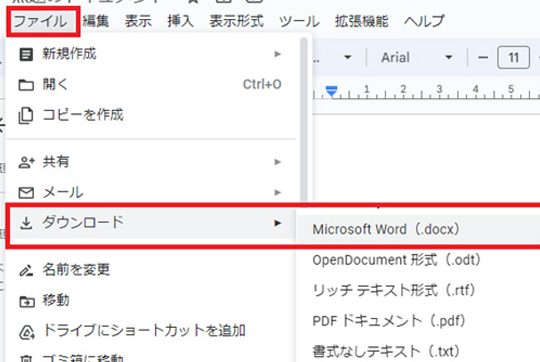The height and width of the screenshot is (362, 540).
Task: Open the 表示 menu
Action: click(138, 21)
